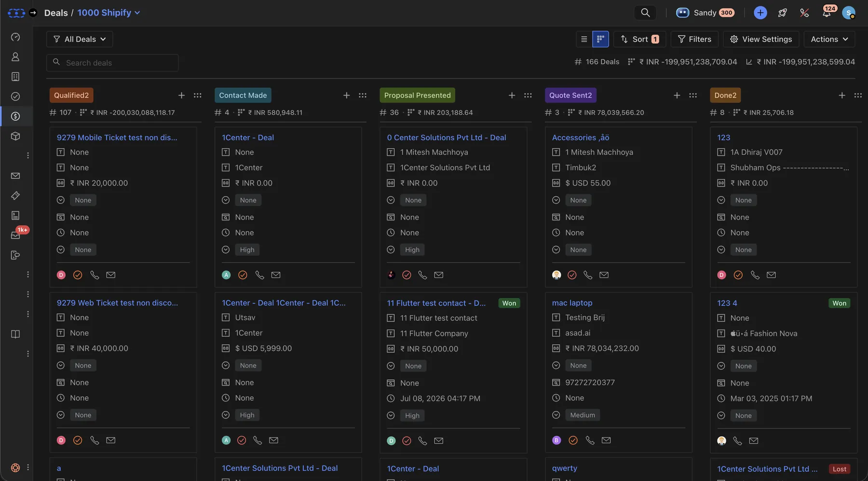Select the Proposal Presented stage label

(x=418, y=96)
